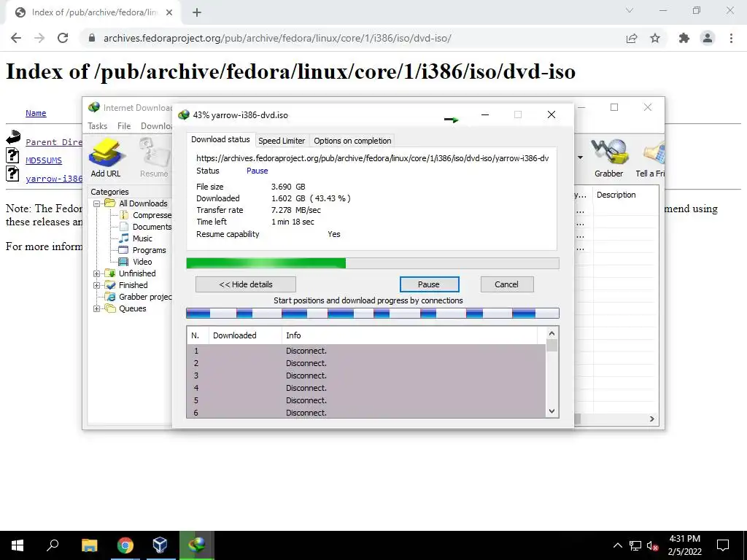Click the VirtualBox cube taskbar icon
Image resolution: width=747 pixels, height=560 pixels.
point(160,545)
